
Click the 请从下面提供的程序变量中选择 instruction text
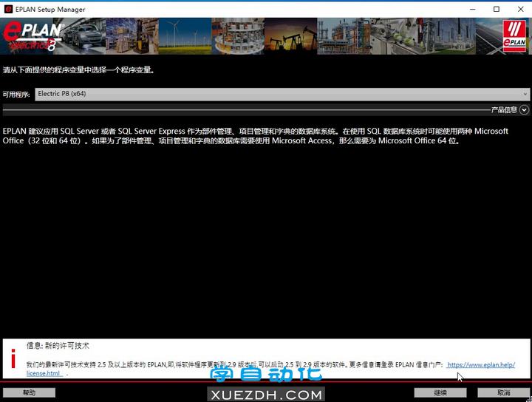click(78, 70)
